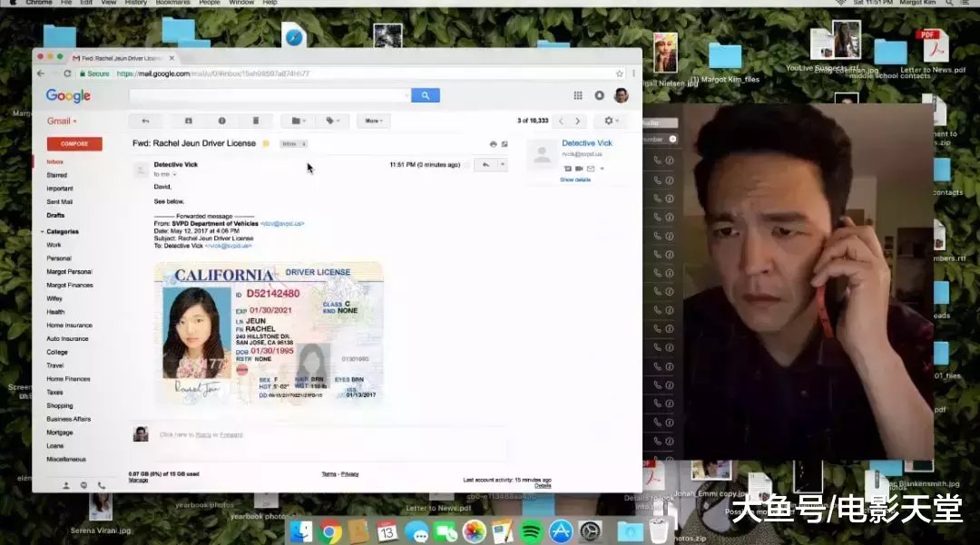Open the More actions dropdown

coord(374,122)
